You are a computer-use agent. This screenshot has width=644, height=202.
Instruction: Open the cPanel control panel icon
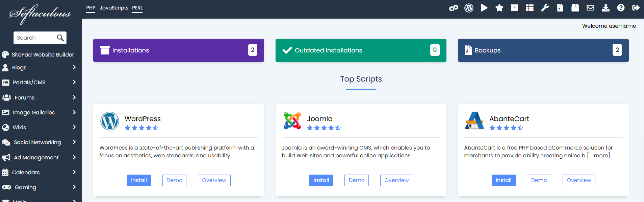[x=454, y=8]
